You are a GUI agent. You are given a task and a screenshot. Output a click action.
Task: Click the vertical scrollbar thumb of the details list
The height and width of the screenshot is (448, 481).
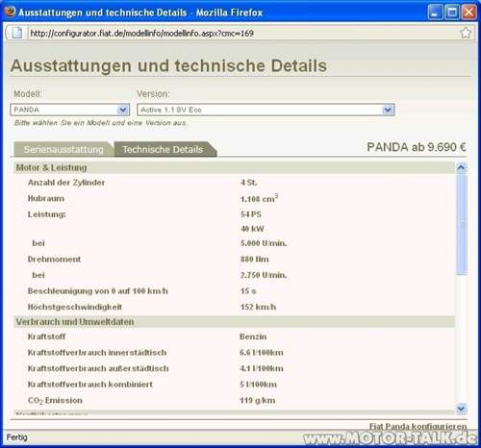461,224
